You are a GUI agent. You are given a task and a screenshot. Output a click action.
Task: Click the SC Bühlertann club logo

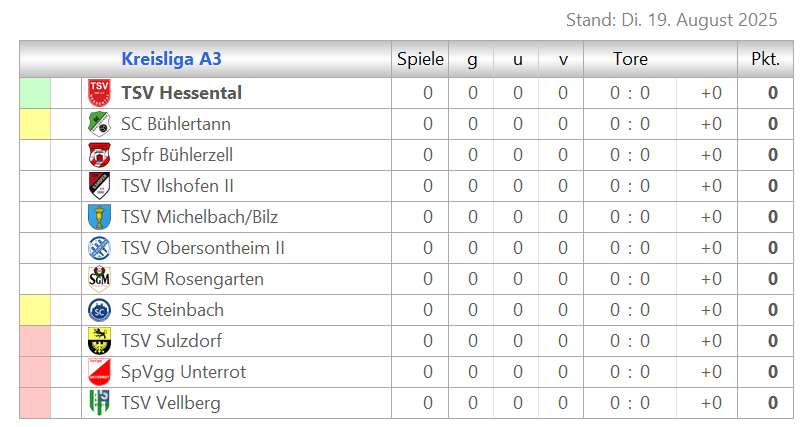(99, 124)
